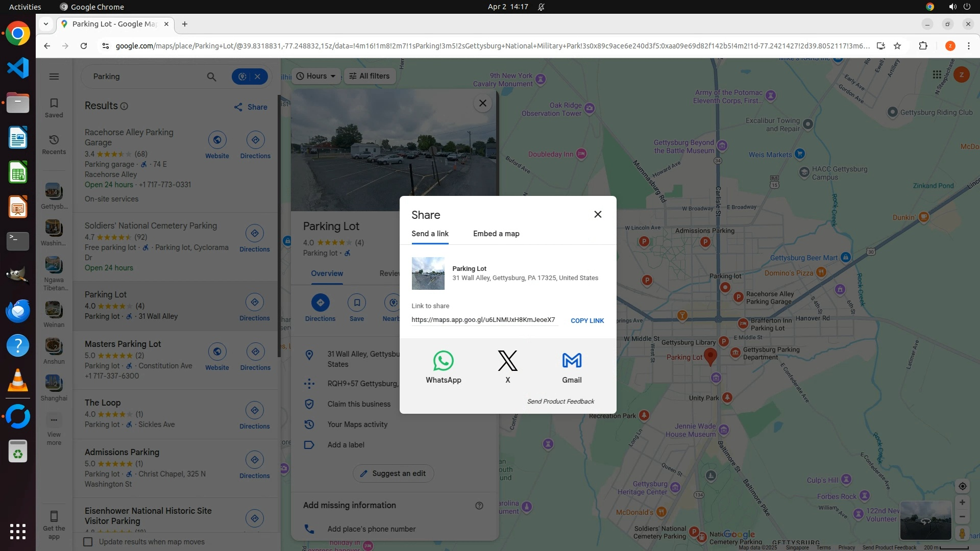Share the link on X
Viewport: 980px width, 551px height.
[507, 361]
